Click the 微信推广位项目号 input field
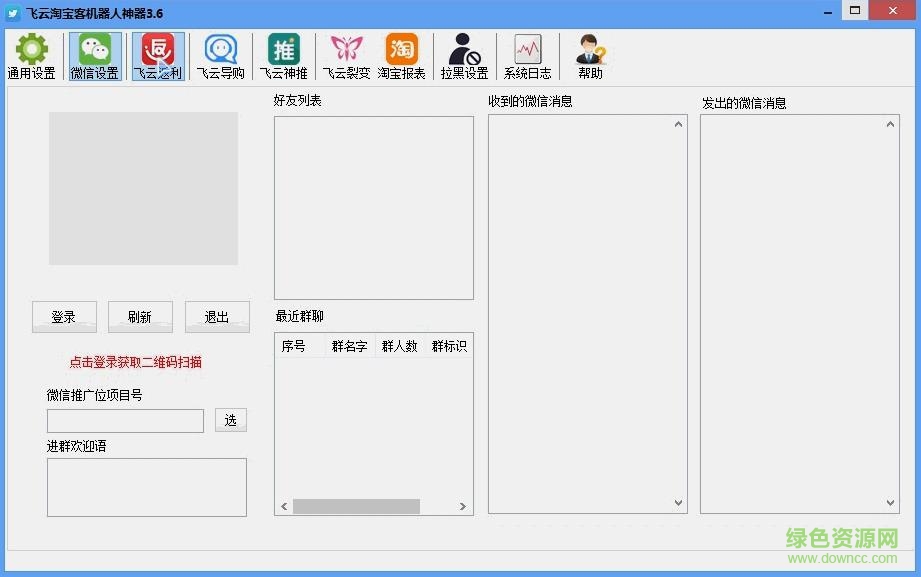The height and width of the screenshot is (577, 921). tap(124, 421)
